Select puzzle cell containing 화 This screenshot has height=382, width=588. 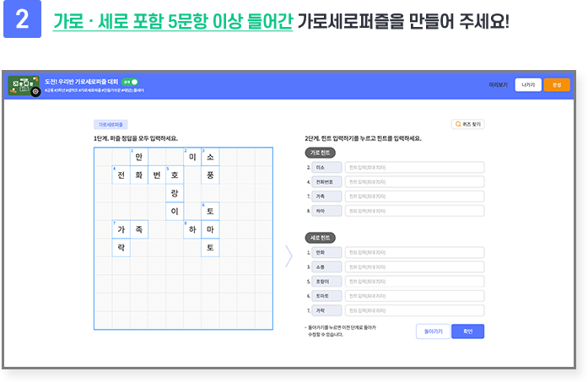coord(139,175)
